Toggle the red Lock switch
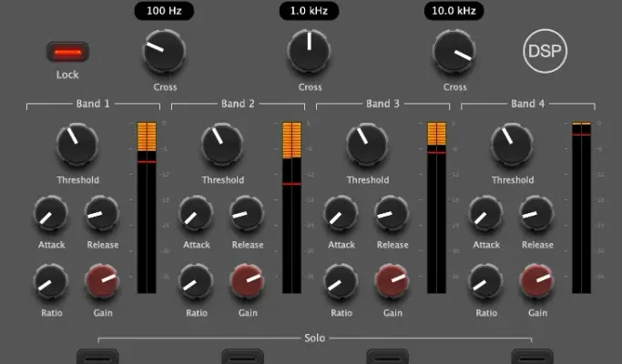622x364 pixels. [67, 53]
